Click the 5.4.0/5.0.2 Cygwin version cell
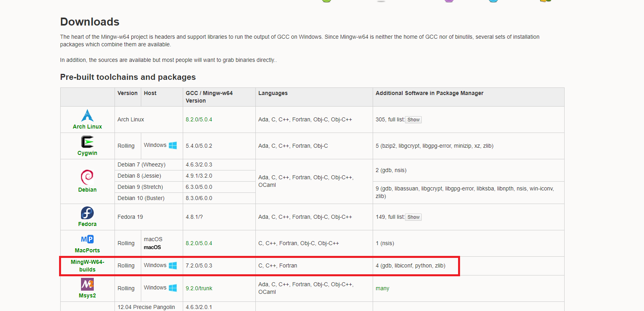 pyautogui.click(x=219, y=146)
